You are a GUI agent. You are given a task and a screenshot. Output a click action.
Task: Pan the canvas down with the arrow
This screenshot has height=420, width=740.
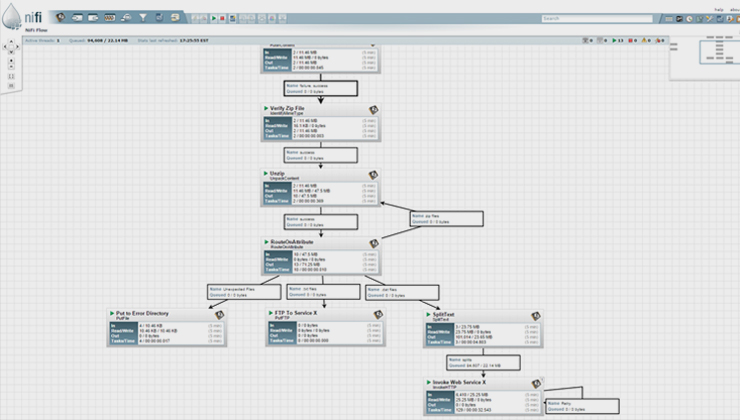[11, 52]
